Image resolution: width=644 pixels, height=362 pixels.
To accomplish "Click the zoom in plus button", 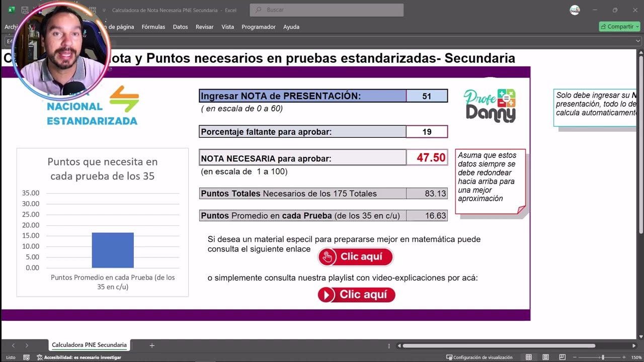I will point(624,357).
